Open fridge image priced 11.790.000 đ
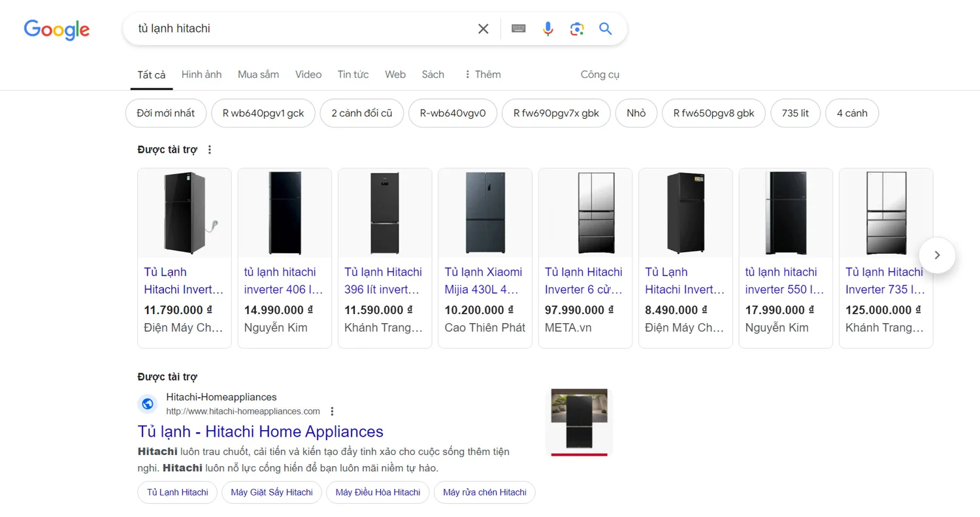The height and width of the screenshot is (517, 980). (185, 213)
